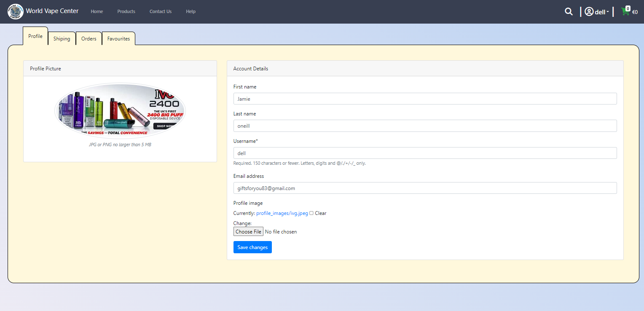Click 'JPG or PNG no larger than 5 MB'
Screen dimensions: 644x311
pos(120,145)
